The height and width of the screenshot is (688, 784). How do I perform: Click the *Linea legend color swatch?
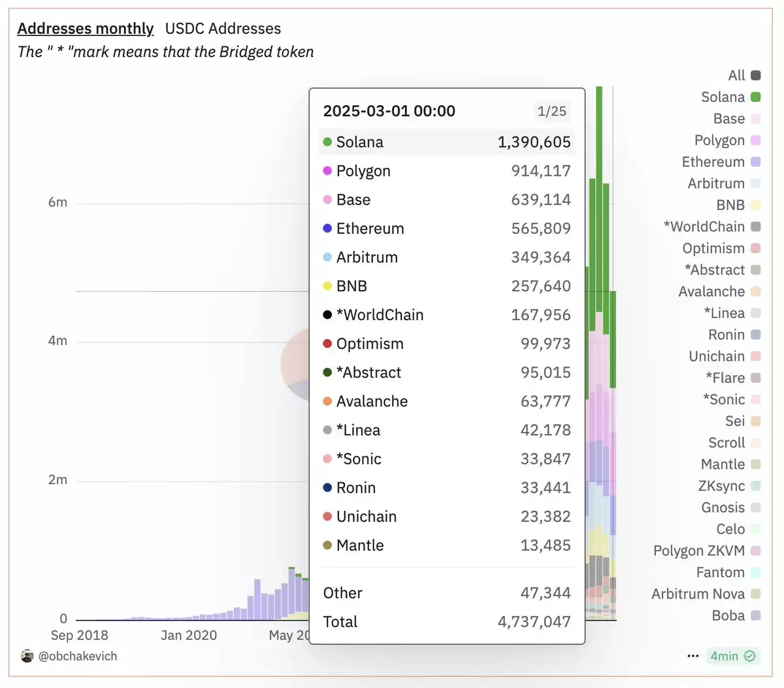pyautogui.click(x=756, y=313)
